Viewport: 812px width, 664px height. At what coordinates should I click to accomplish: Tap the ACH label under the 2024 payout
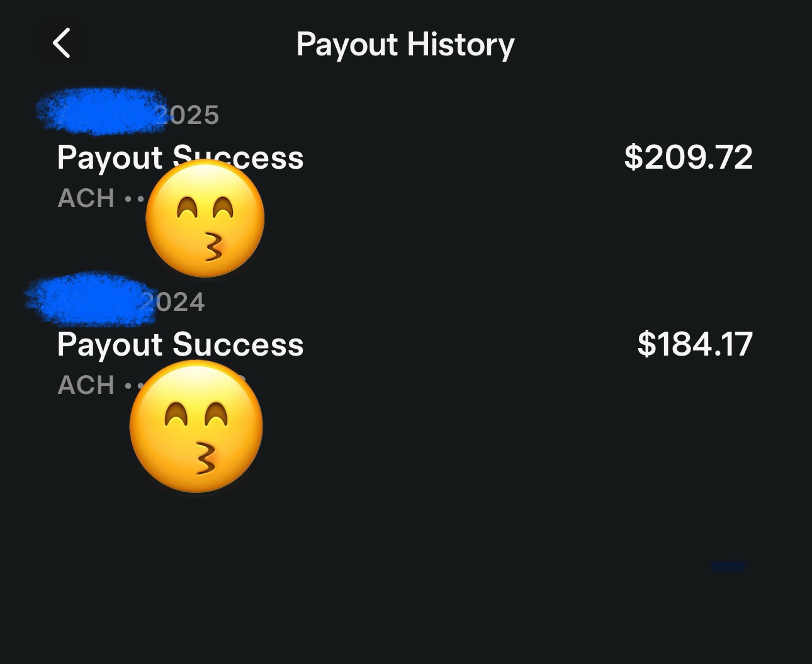click(86, 385)
